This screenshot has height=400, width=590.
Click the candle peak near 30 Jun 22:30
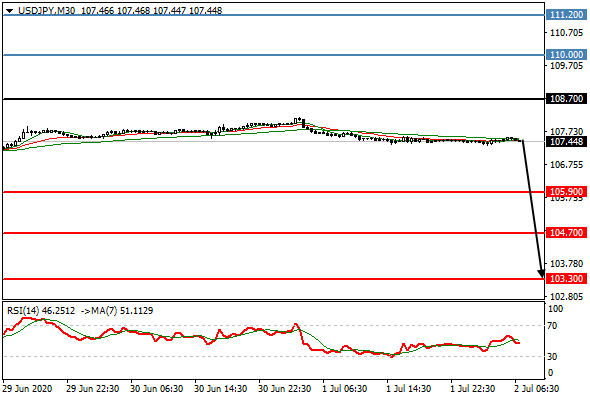click(299, 119)
